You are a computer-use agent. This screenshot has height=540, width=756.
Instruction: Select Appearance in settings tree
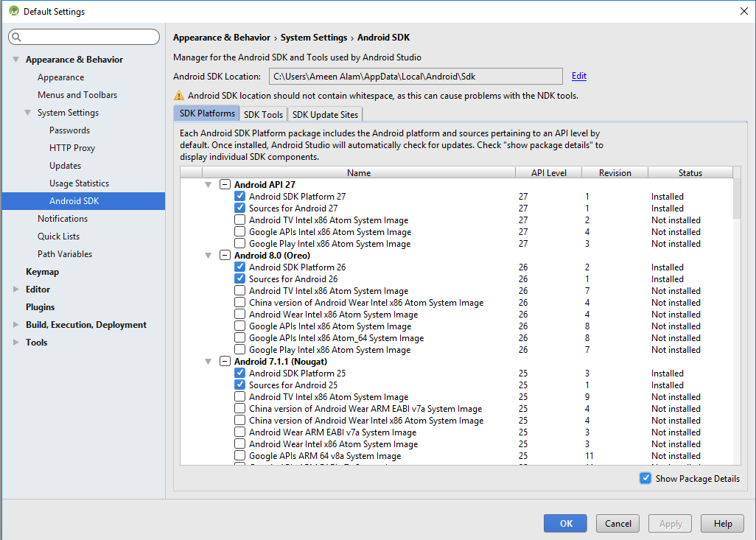[60, 77]
